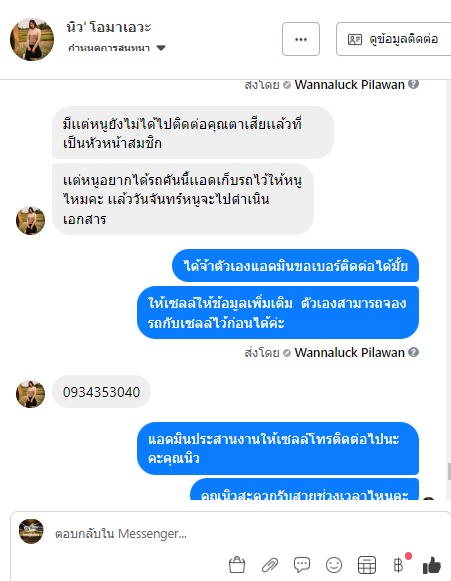This screenshot has width=451, height=581.
Task: Open the three-dots more options button
Action: [x=301, y=39]
